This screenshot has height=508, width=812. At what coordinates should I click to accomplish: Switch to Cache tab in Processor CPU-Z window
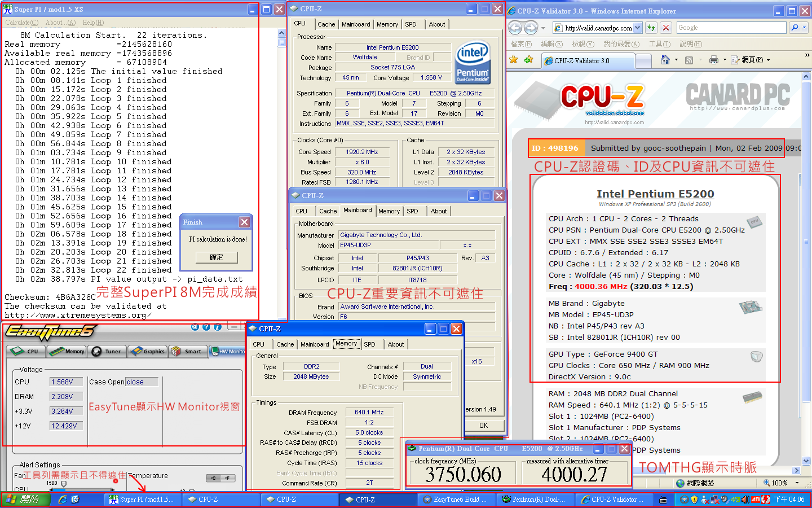tap(326, 24)
